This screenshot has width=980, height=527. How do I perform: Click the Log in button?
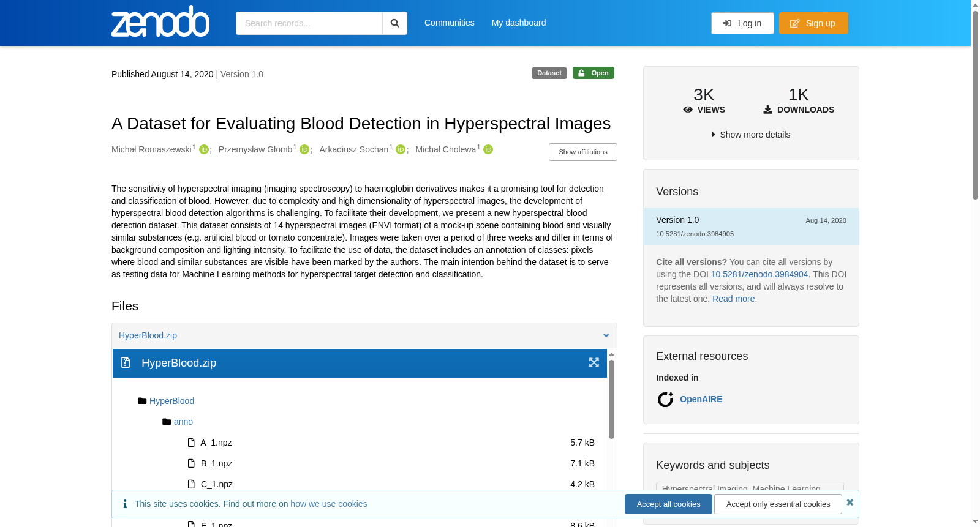tap(742, 23)
